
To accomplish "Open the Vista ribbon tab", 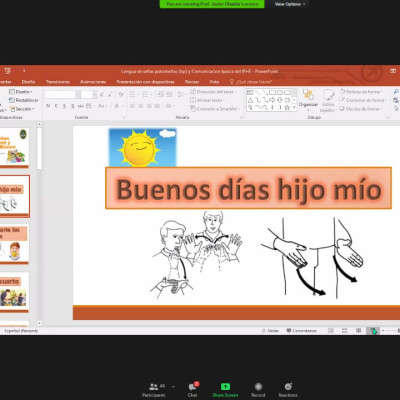I will coord(214,82).
